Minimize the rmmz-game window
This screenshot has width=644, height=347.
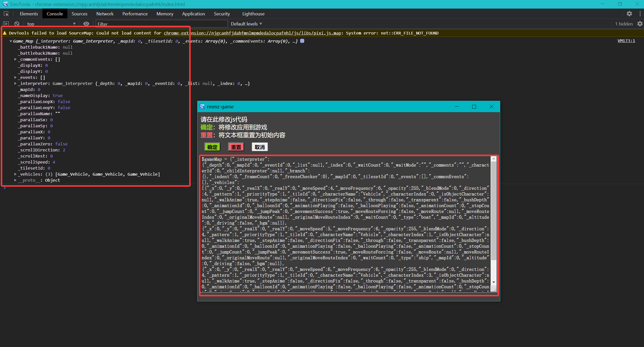[x=457, y=107]
